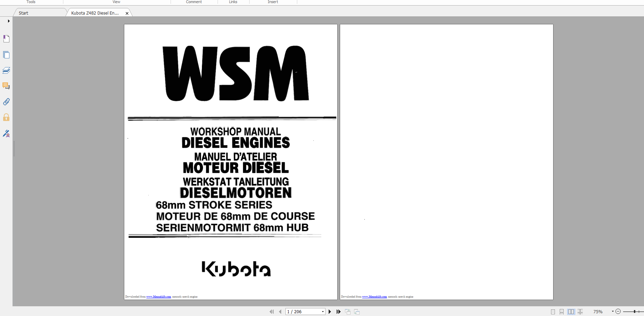
Task: Close the Kubota Z482 document tab
Action: (127, 13)
